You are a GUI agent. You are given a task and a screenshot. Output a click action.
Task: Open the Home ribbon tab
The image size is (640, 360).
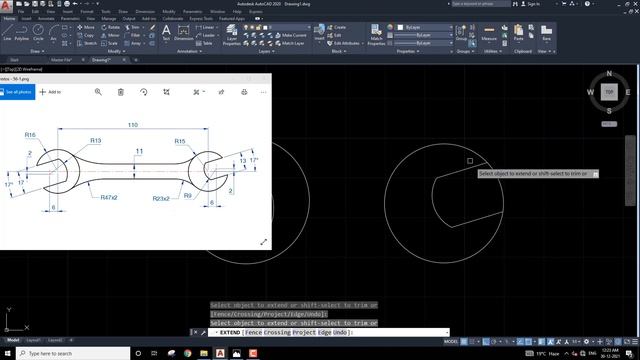point(9,18)
